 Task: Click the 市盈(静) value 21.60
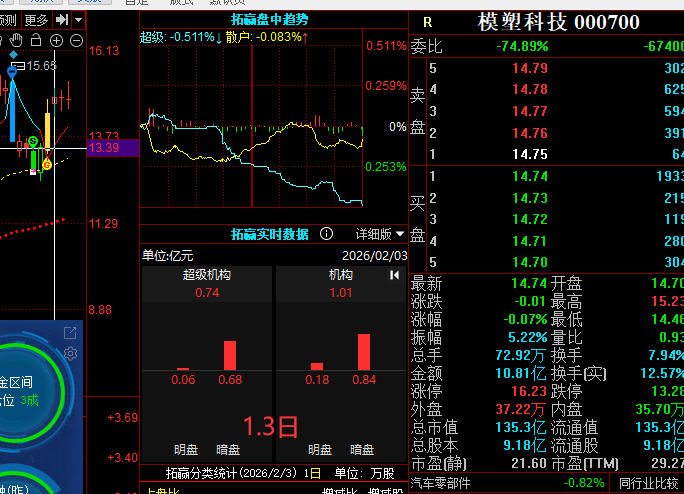(529, 463)
